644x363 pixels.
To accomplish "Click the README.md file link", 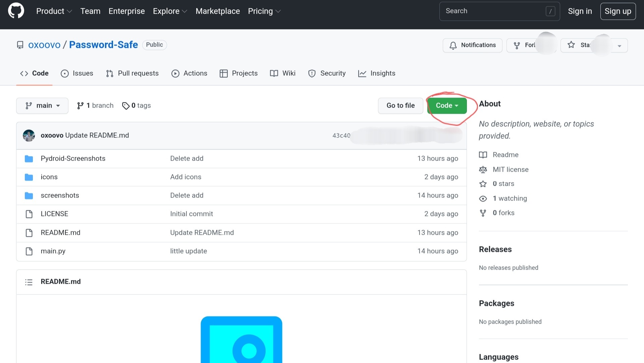I will [x=60, y=232].
